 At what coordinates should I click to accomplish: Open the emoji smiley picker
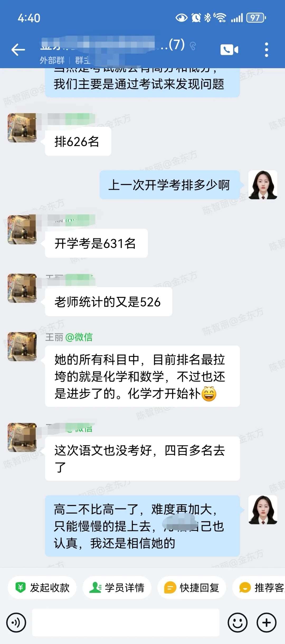tap(237, 623)
